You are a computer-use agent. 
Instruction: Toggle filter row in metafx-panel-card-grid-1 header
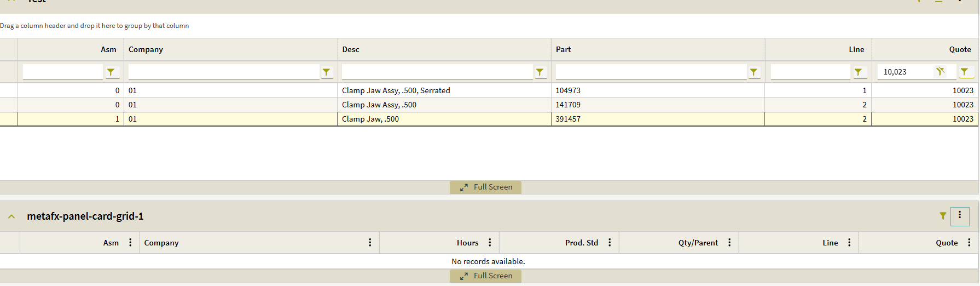coord(943,216)
